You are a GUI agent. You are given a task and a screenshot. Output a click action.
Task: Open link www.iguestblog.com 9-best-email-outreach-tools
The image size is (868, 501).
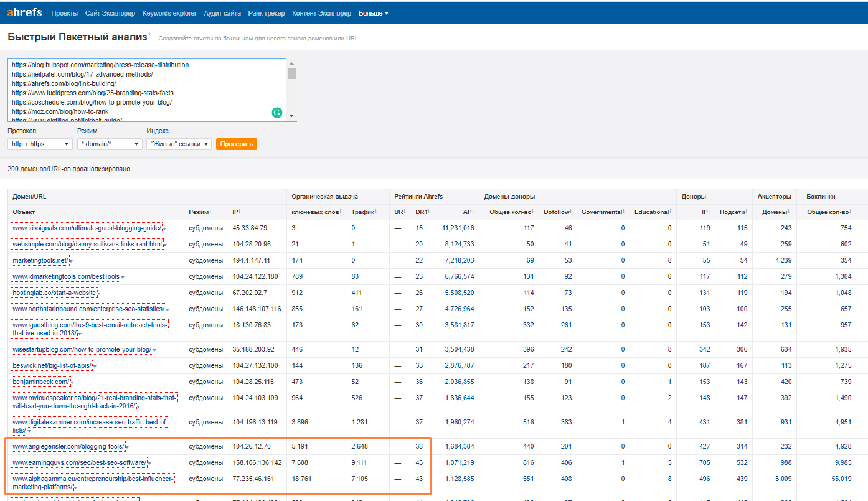click(x=90, y=329)
